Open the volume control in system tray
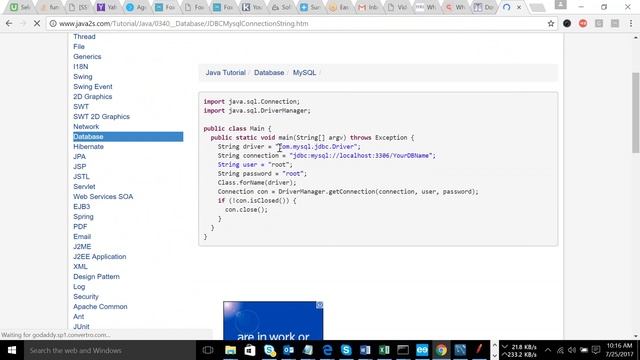640x360 pixels. (x=572, y=350)
